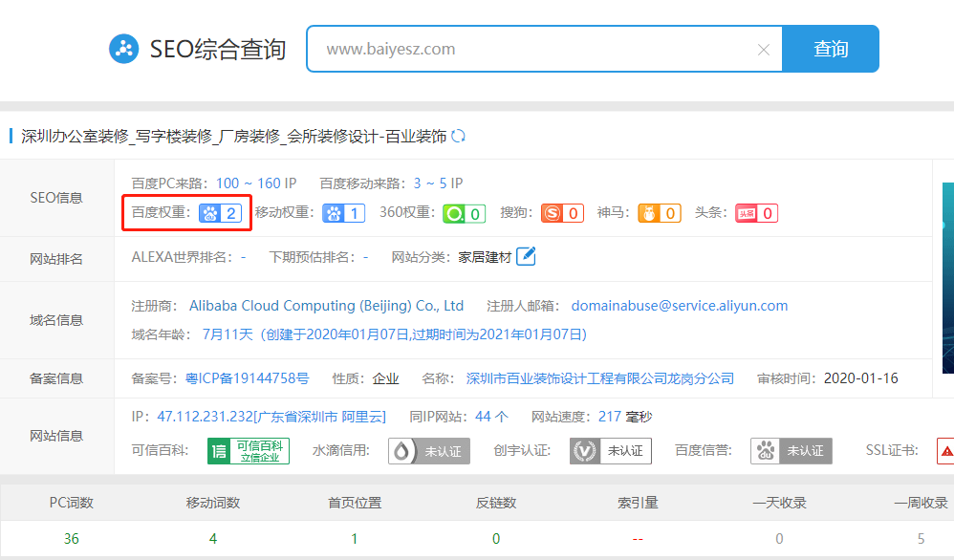The height and width of the screenshot is (560, 954).
Task: Click the 首页位置 value 1
Action: (x=354, y=539)
